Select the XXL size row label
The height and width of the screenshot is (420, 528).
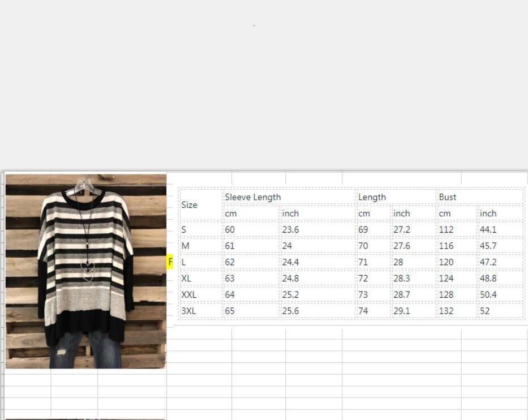(188, 295)
